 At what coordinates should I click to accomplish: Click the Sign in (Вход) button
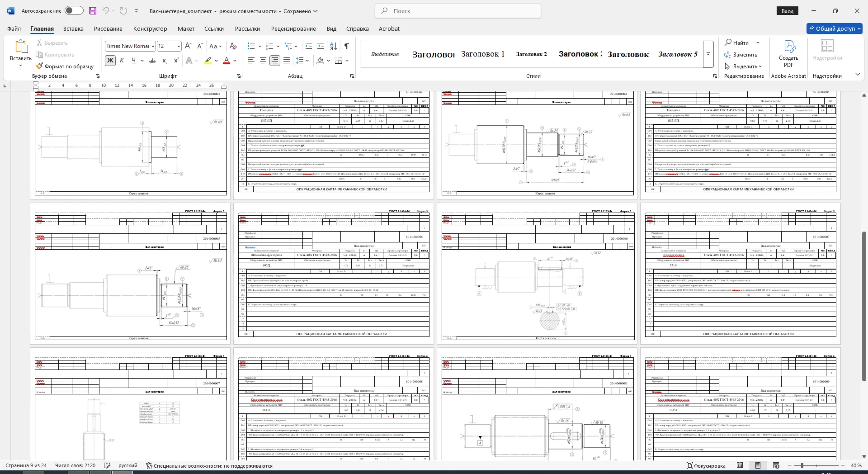click(x=788, y=11)
